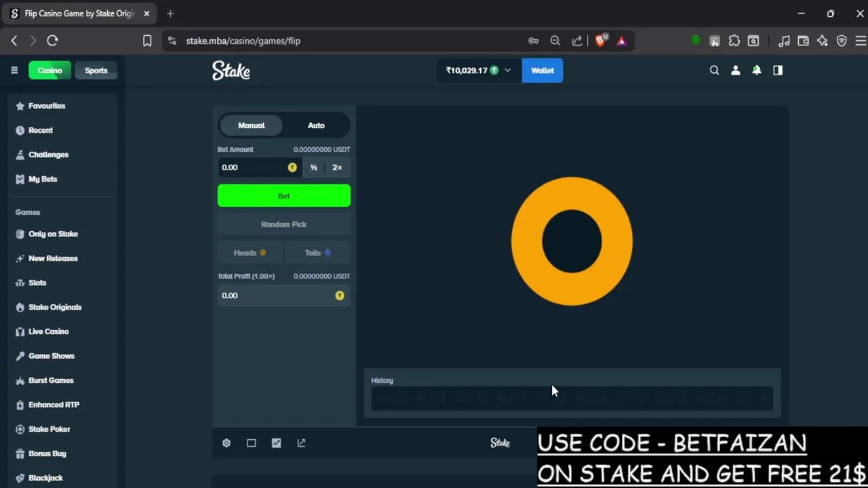Open Live Casino category
Viewport: 868px width, 488px height.
tap(48, 331)
